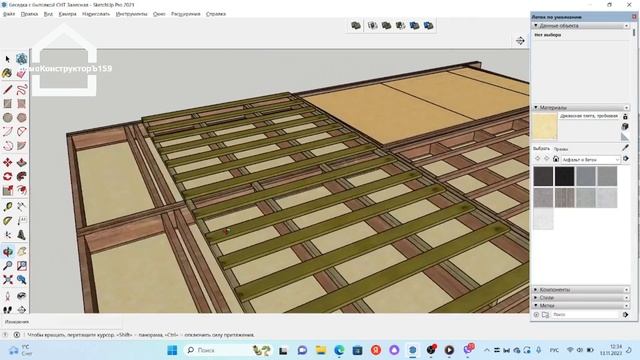Collapse the Материалы panel
This screenshot has height=360, width=640.
(581, 107)
